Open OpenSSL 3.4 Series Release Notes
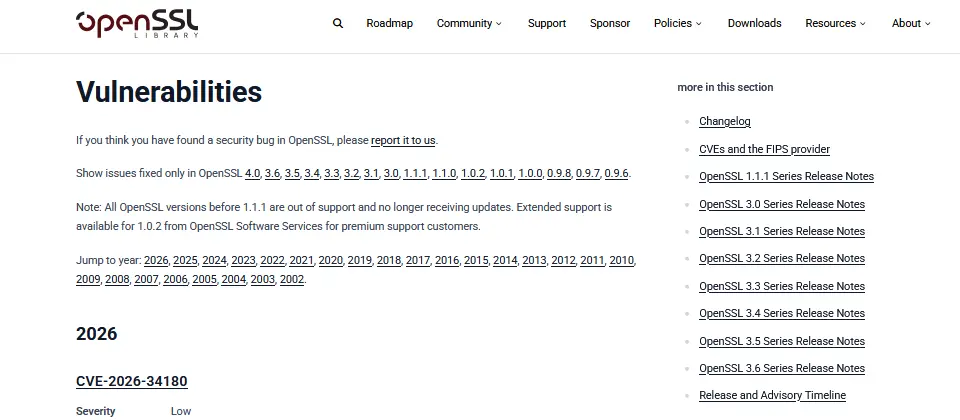This screenshot has width=960, height=420. point(782,313)
